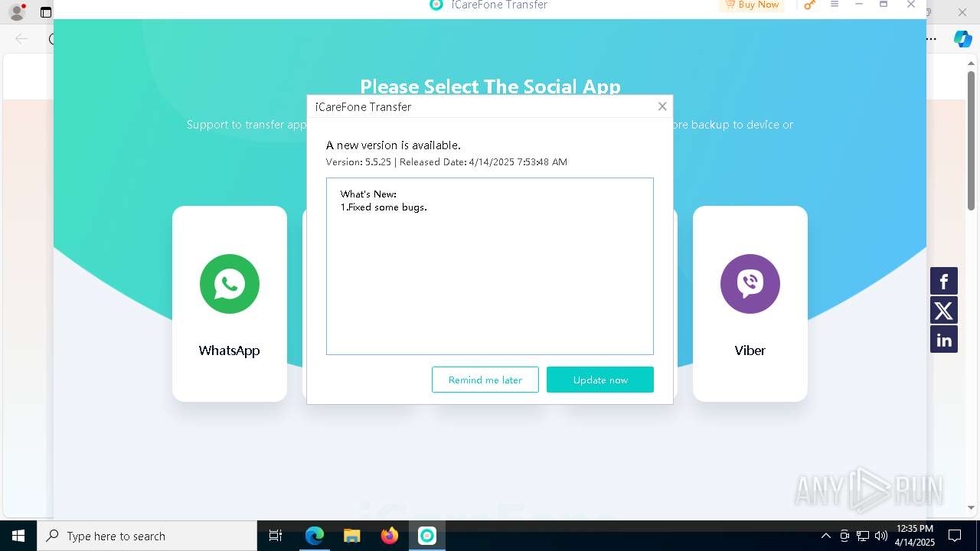
Task: Open the taskbar clock and date
Action: 915,536
